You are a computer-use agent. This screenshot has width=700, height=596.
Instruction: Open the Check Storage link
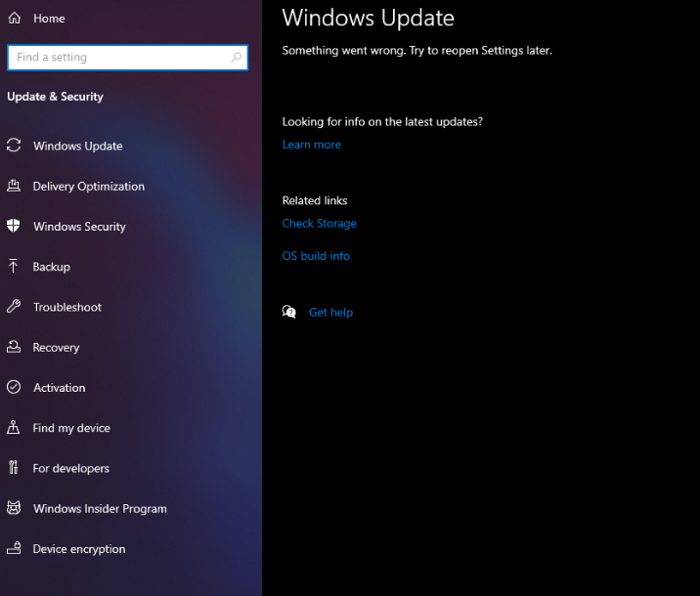pos(319,223)
